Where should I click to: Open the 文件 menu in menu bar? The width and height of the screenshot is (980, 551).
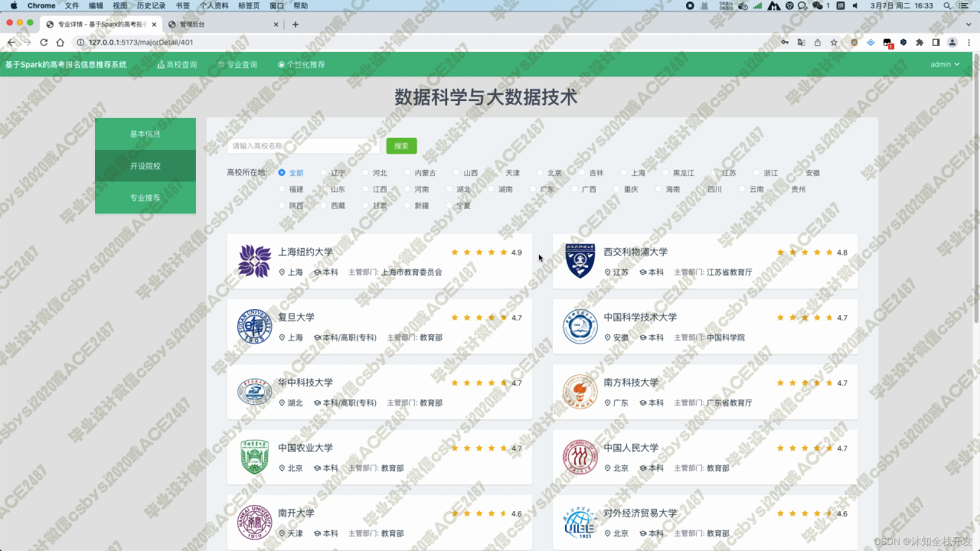(x=72, y=5)
